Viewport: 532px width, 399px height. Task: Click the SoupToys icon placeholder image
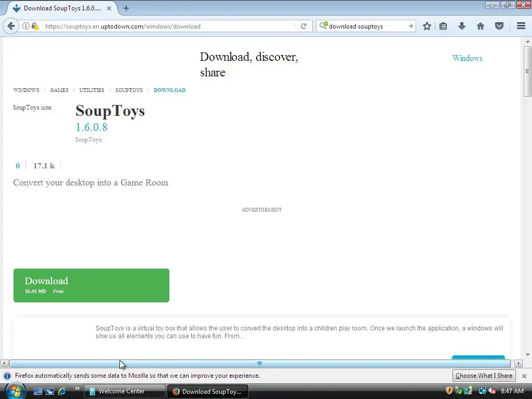[32, 108]
